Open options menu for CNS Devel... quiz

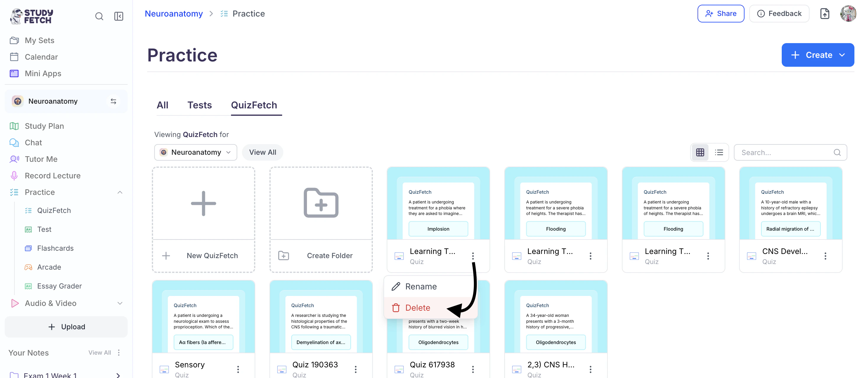click(x=825, y=256)
